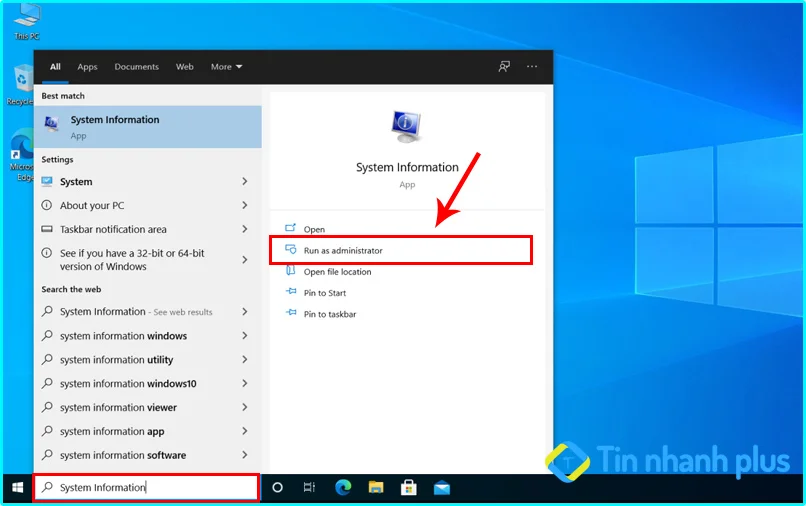Click the Windows Start button

coord(17,488)
